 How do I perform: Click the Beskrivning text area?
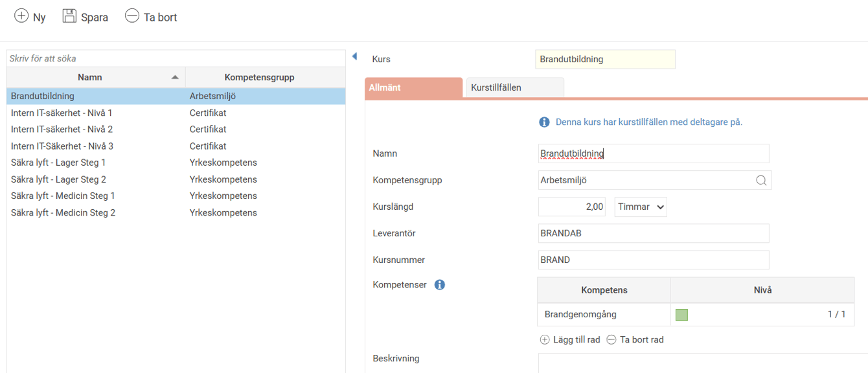coord(703,363)
